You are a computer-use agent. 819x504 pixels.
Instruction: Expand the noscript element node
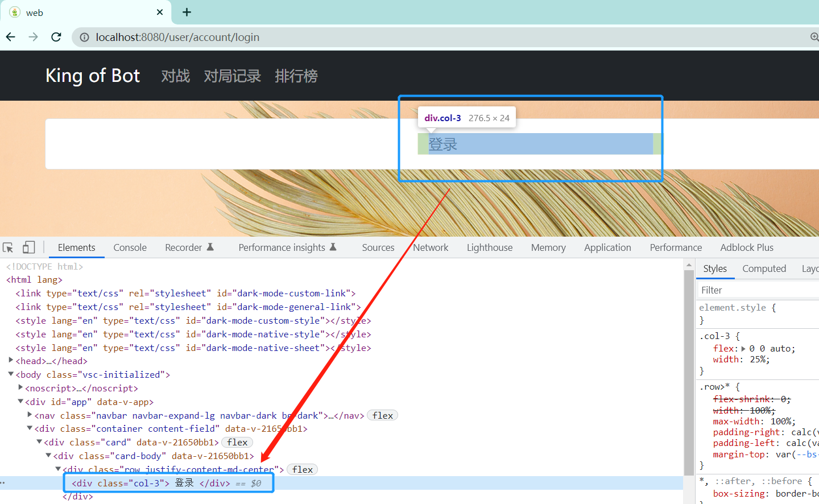tap(20, 387)
